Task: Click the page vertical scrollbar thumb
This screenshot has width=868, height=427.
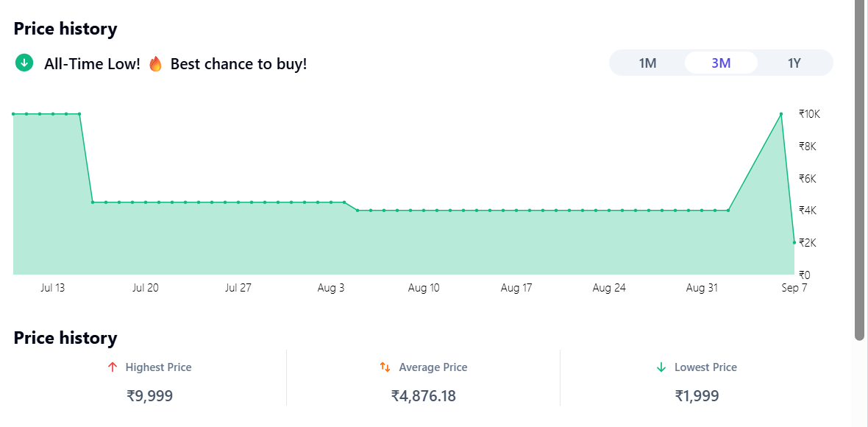Action: tap(860, 170)
